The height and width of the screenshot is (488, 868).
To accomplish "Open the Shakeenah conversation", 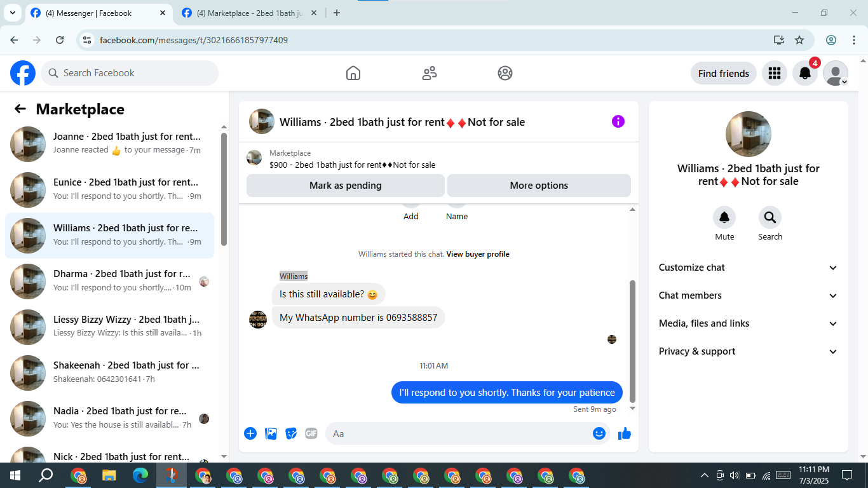I will pos(109,373).
